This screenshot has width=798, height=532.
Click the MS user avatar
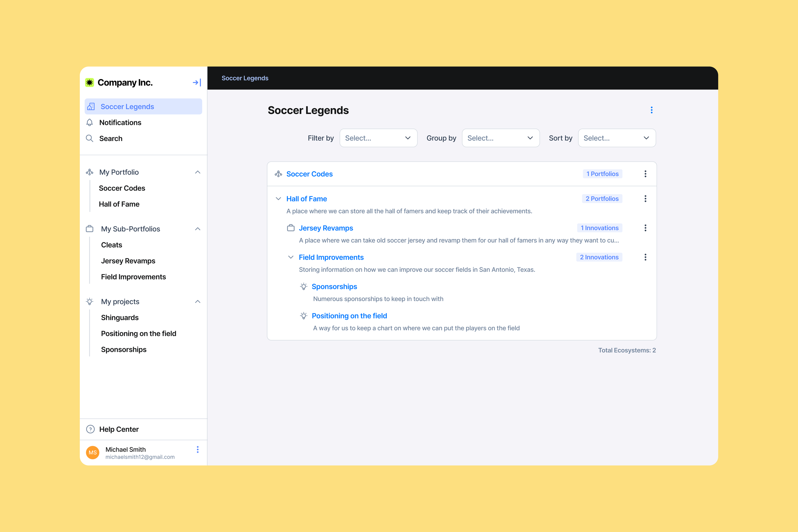(93, 453)
